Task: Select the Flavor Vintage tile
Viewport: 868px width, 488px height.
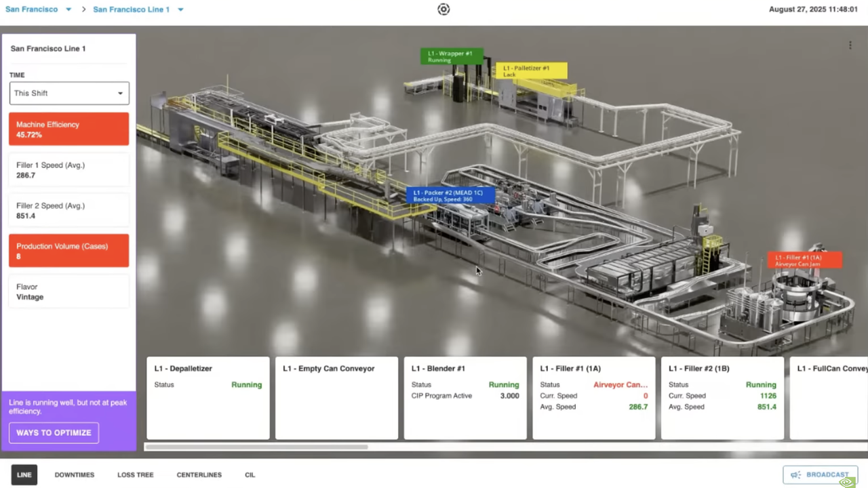Action: (x=69, y=291)
